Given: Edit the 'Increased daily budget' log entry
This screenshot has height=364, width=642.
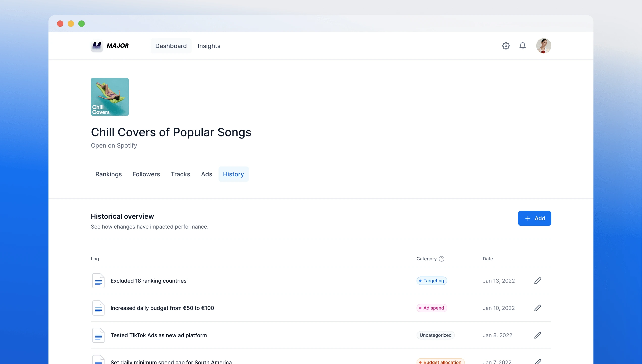Looking at the screenshot, I should coord(538,308).
